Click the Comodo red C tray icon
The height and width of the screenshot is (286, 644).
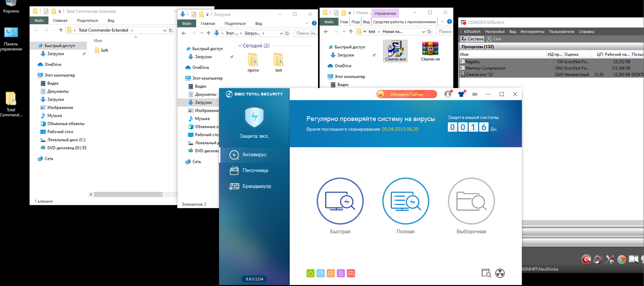click(586, 259)
